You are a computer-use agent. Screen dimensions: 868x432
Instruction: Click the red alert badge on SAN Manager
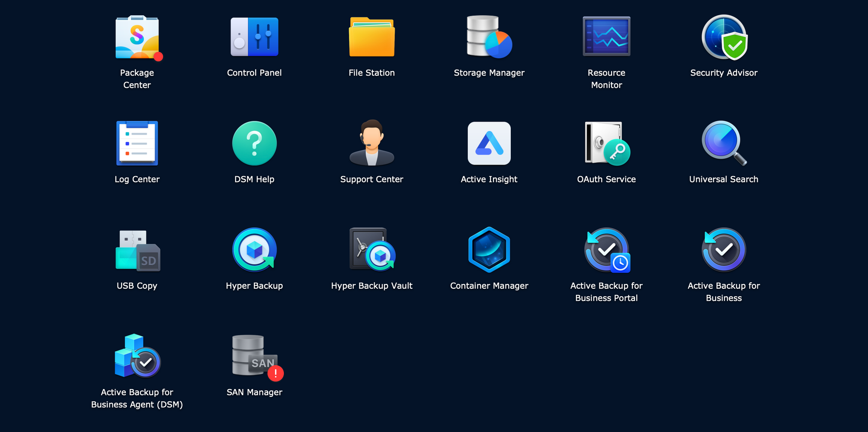click(276, 373)
